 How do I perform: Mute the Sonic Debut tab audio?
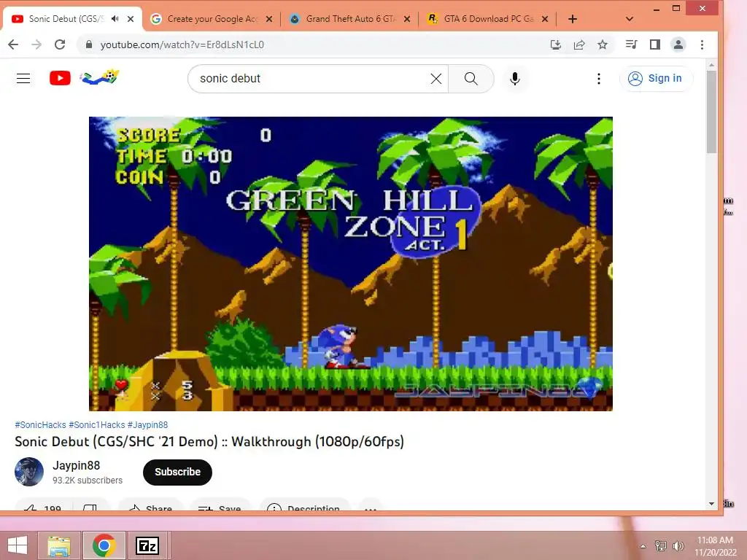(115, 19)
